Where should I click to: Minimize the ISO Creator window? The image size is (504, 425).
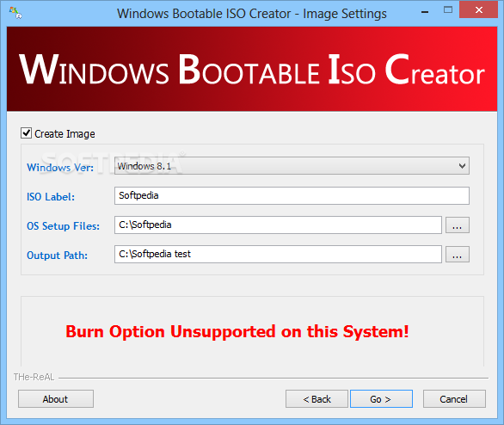coord(425,11)
